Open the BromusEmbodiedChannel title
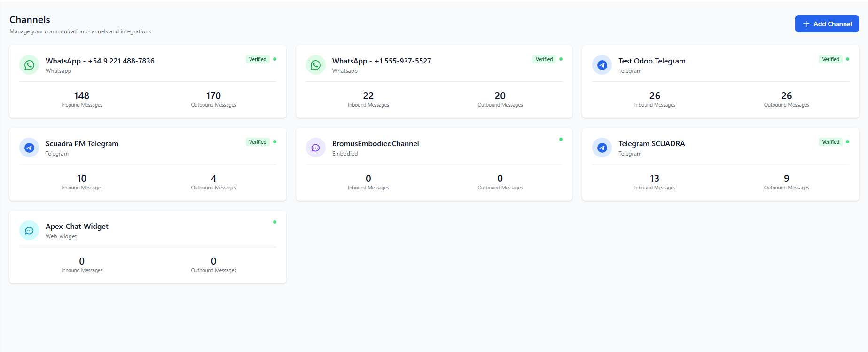This screenshot has height=352, width=868. (x=375, y=144)
